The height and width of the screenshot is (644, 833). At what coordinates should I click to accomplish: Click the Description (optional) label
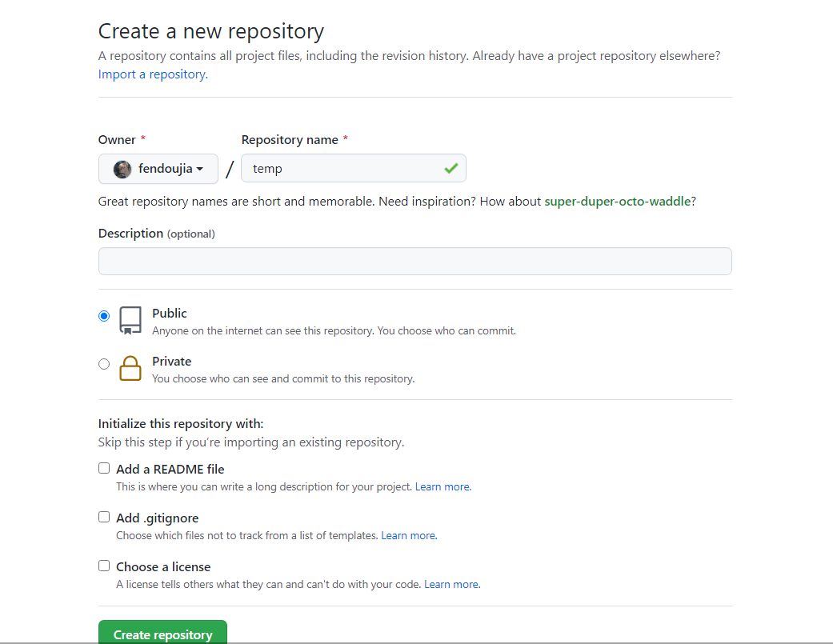pos(157,234)
